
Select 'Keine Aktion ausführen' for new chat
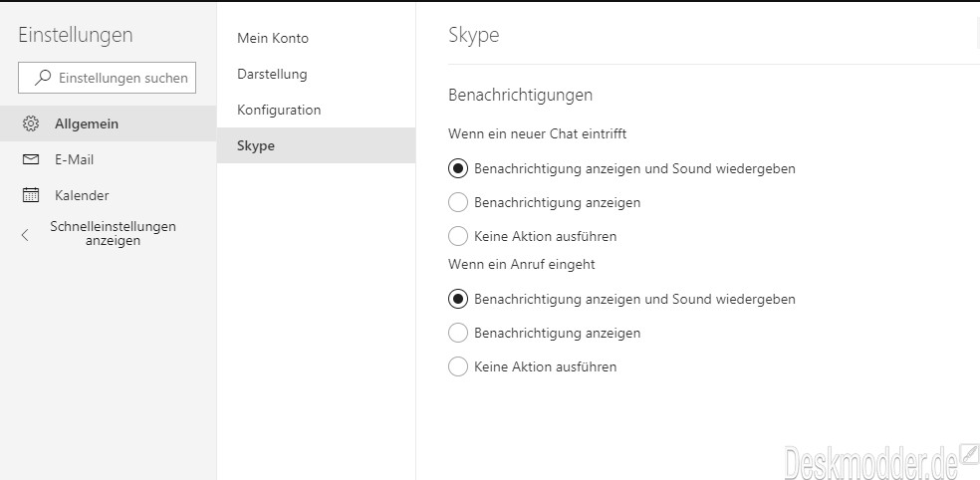(458, 236)
